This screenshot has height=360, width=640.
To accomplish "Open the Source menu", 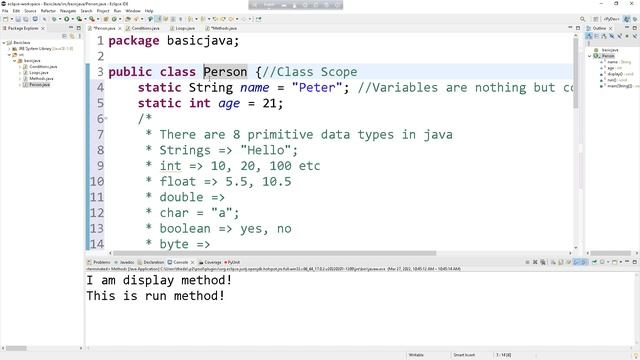I will 30,11.
